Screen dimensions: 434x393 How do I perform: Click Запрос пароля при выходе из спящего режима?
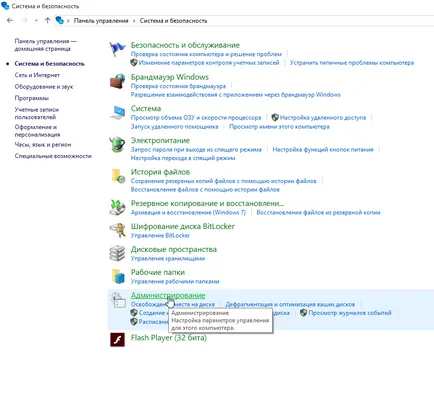pyautogui.click(x=196, y=149)
